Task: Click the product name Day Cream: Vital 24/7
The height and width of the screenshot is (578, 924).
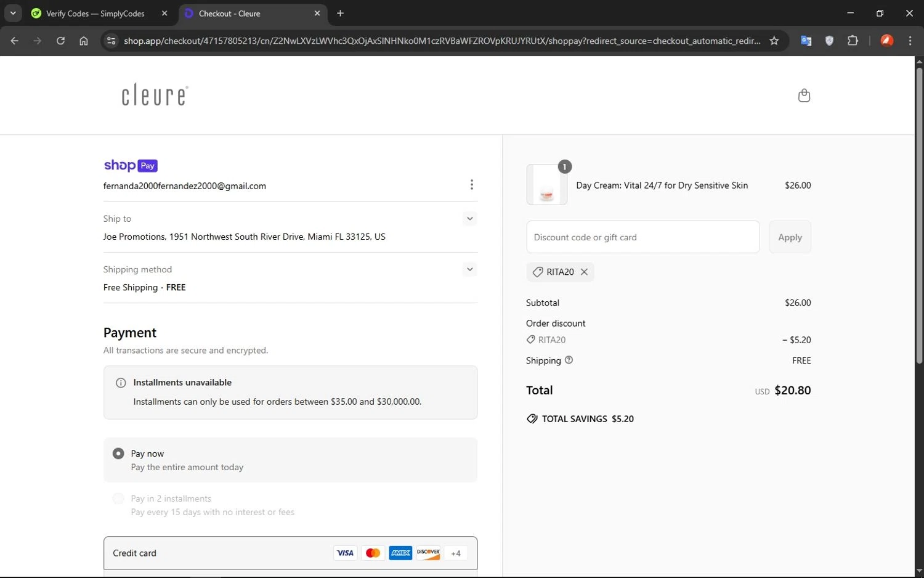Action: [x=662, y=185]
